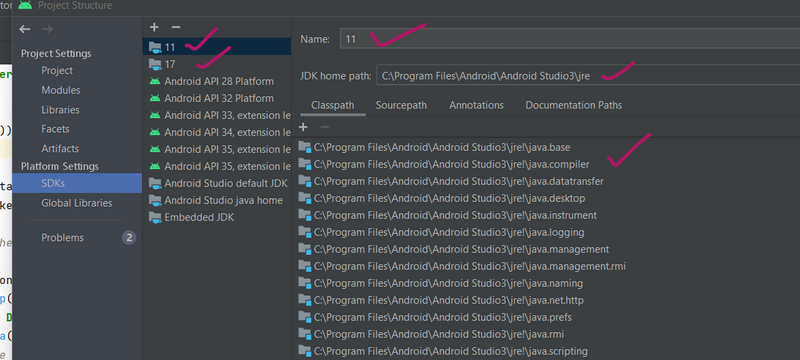Select SDK named 11 in list
The height and width of the screenshot is (360, 800).
(217, 47)
